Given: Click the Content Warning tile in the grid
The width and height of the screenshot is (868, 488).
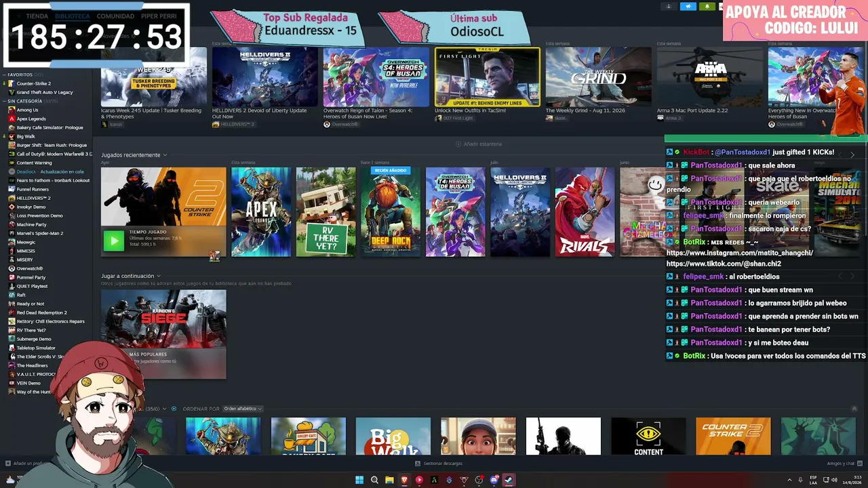Looking at the screenshot, I should pos(648,436).
